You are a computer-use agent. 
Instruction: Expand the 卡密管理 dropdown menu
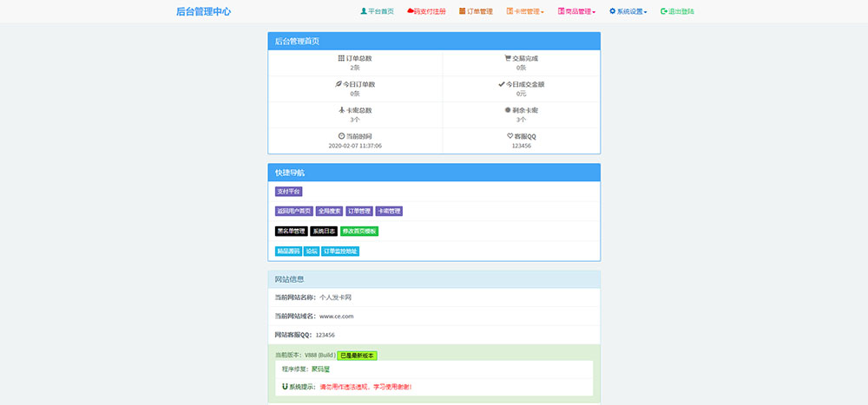[525, 11]
